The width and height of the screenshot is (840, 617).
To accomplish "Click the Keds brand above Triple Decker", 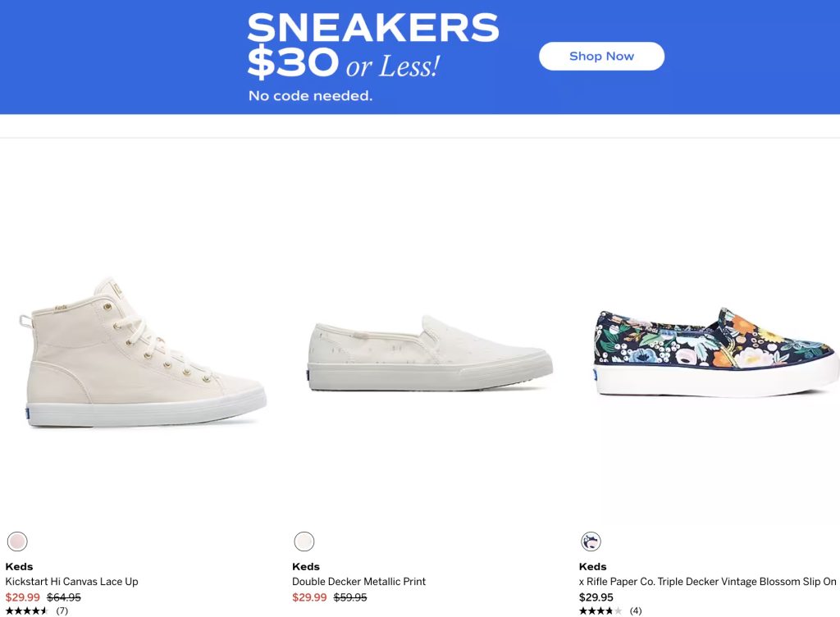I will (592, 567).
